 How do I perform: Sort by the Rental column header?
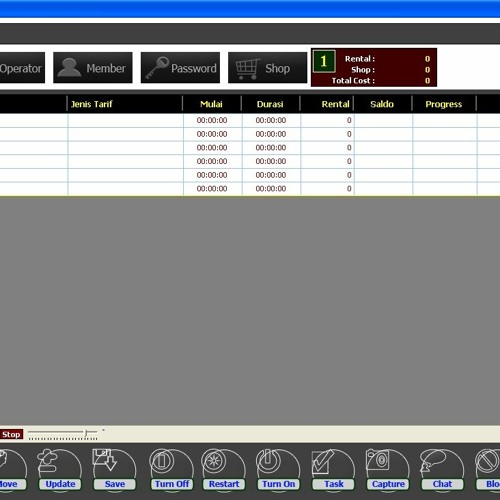327,104
